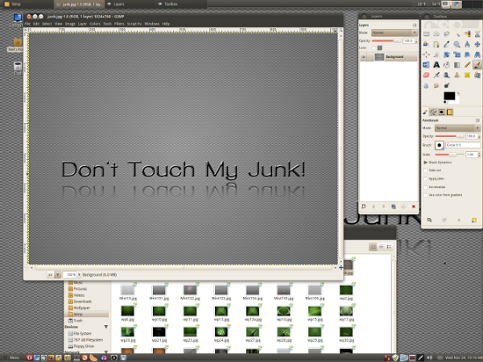This screenshot has width=483, height=362.
Task: Select the Free Select lasso tool
Action: 447,34
